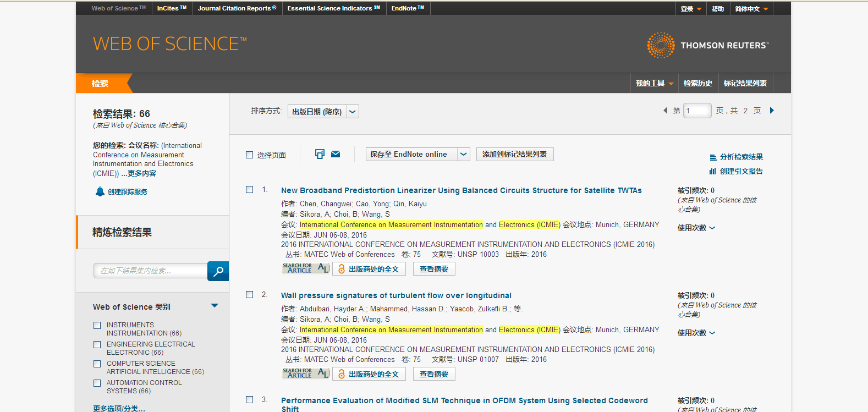This screenshot has width=868, height=412.
Task: Open the Web of Science top tab
Action: tap(119, 8)
